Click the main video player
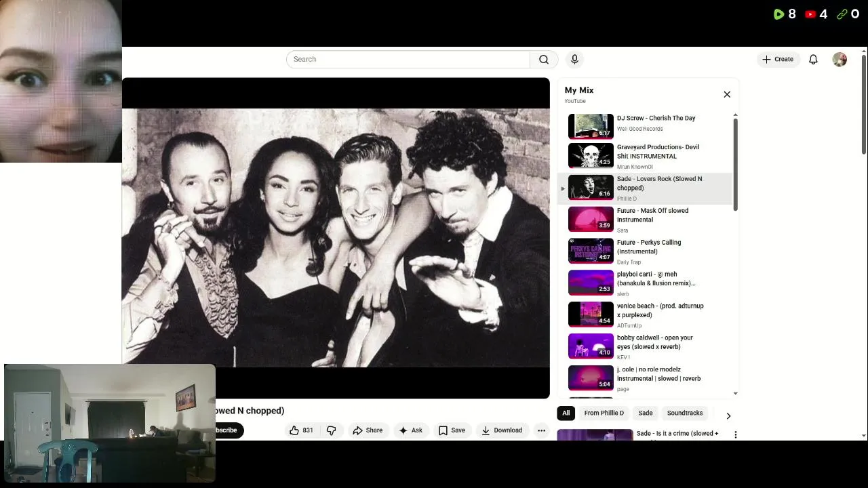868x488 pixels. pyautogui.click(x=336, y=238)
